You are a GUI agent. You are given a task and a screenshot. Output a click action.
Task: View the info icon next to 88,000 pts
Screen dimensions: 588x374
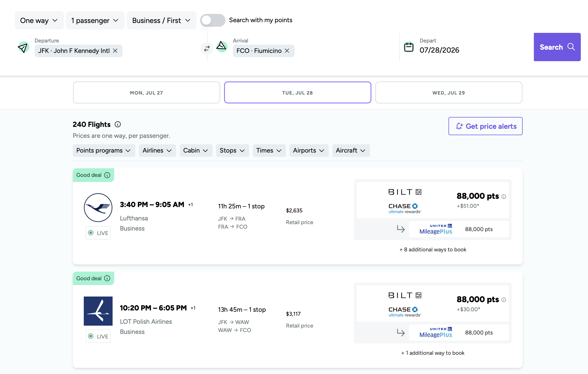click(x=504, y=196)
